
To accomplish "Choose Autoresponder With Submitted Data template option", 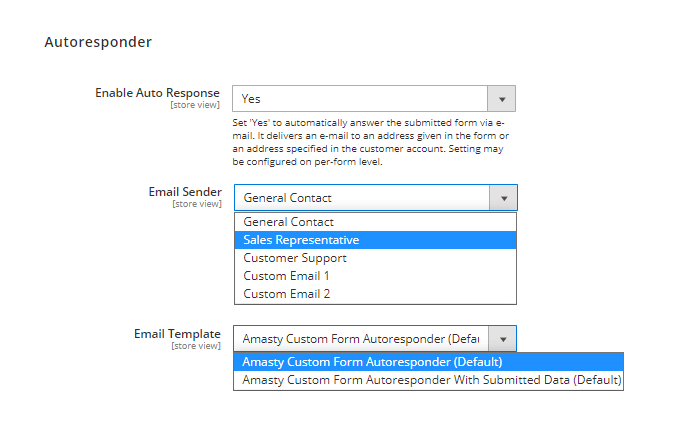I will point(428,380).
